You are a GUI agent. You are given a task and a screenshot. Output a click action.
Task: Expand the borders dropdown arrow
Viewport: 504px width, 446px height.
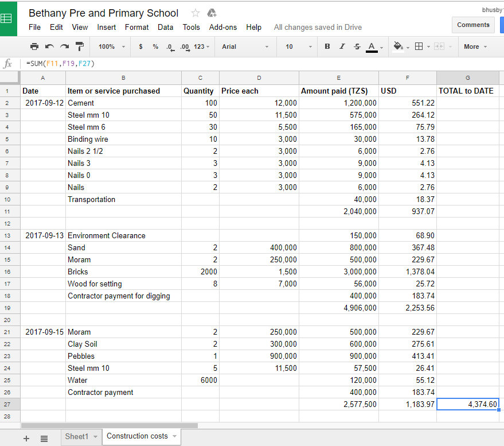tap(428, 47)
